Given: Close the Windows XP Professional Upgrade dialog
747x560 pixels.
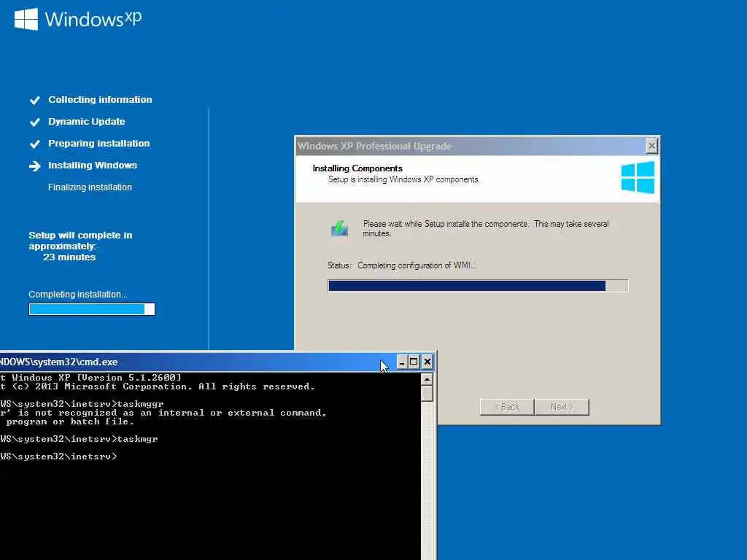Looking at the screenshot, I should [651, 146].
